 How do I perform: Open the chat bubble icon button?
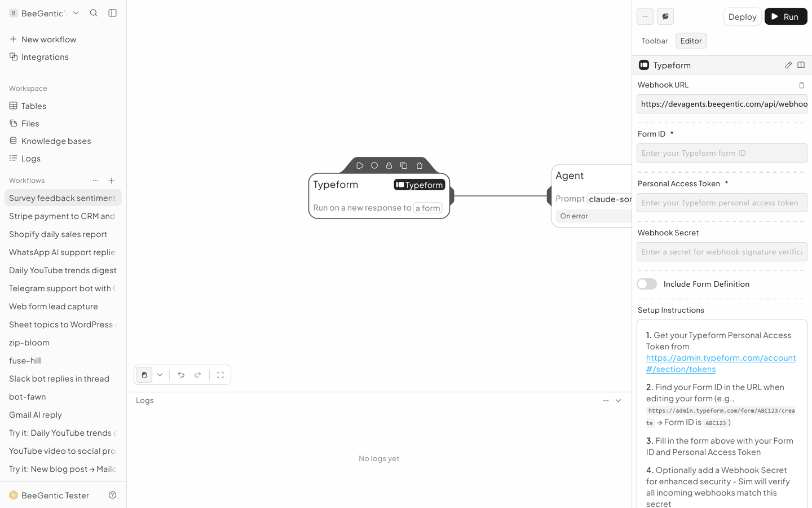pos(665,16)
